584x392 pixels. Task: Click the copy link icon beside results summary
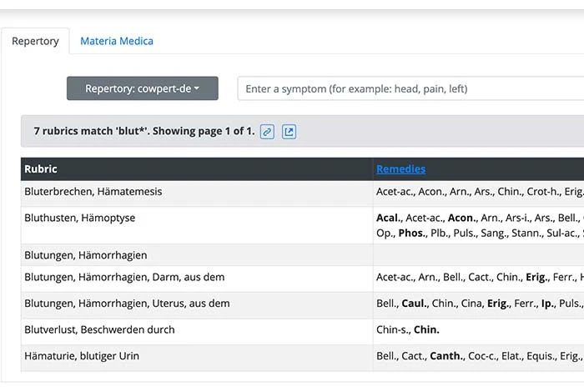coord(267,132)
